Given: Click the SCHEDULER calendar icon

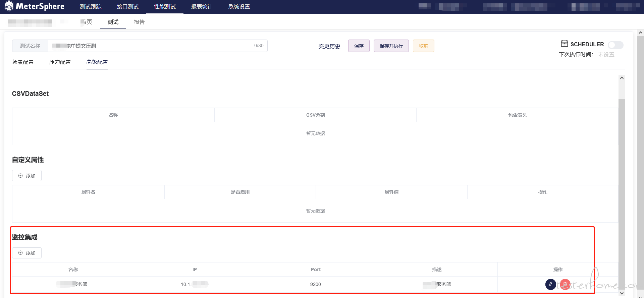Looking at the screenshot, I should click(x=565, y=44).
